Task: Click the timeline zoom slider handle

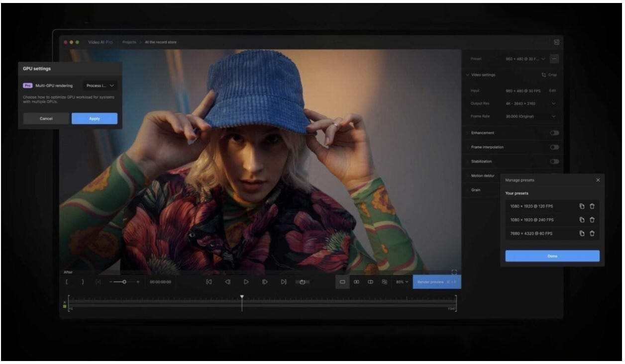Action: (x=124, y=282)
